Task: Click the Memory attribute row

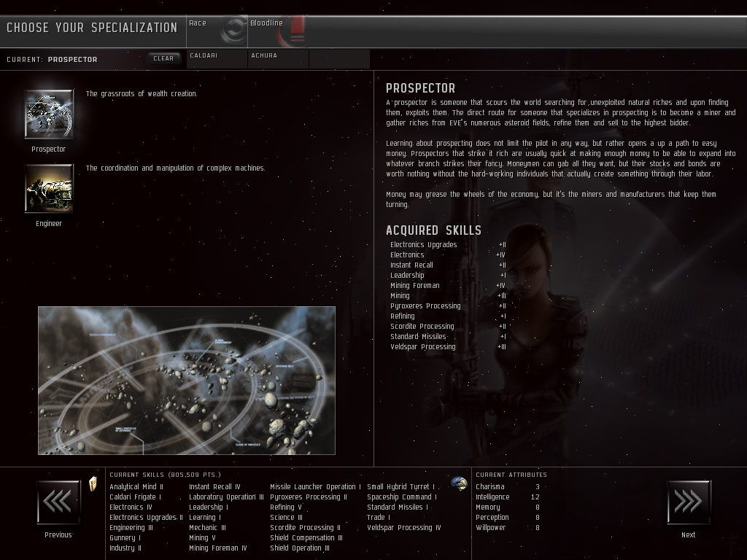Action: coord(508,507)
